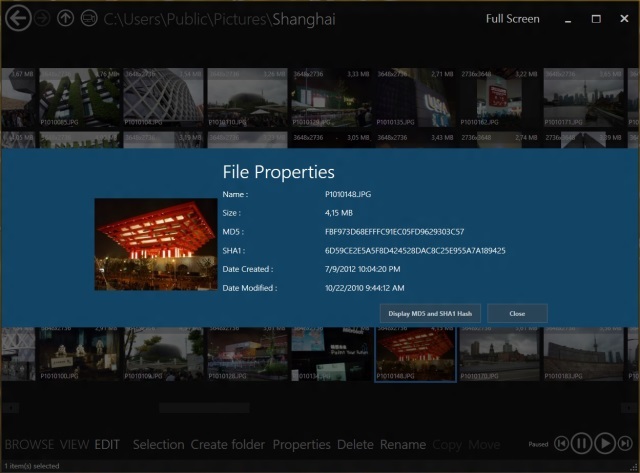Select thumbnail P1010085.JPG
This screenshot has width=640, height=473.
pyautogui.click(x=79, y=98)
